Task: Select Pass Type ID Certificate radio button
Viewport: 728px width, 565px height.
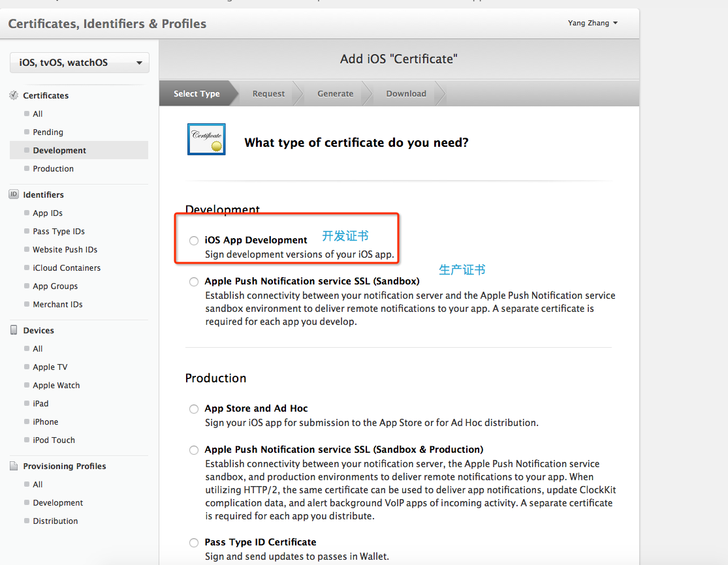Action: click(x=194, y=543)
